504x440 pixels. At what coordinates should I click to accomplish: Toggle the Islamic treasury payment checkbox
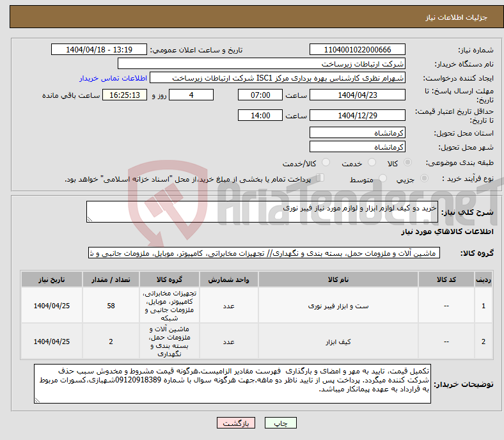click(320, 178)
